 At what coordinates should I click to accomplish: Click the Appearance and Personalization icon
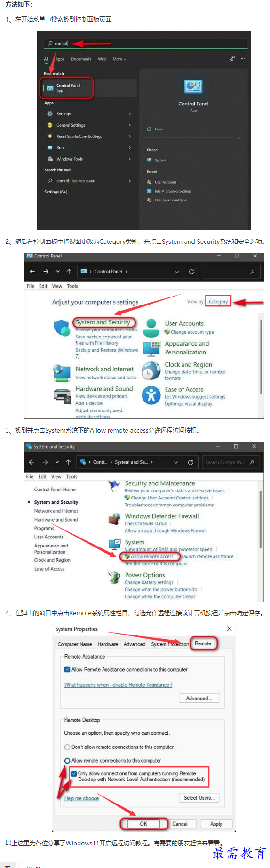(151, 348)
